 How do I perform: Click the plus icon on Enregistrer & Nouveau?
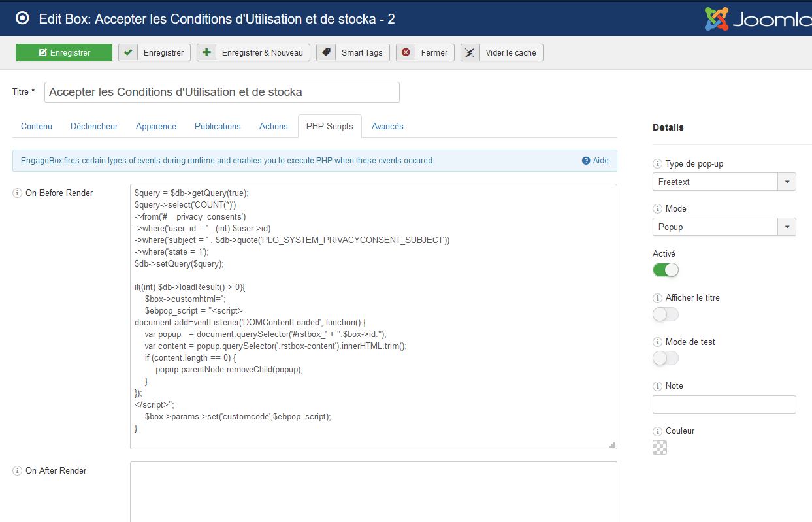click(x=206, y=53)
